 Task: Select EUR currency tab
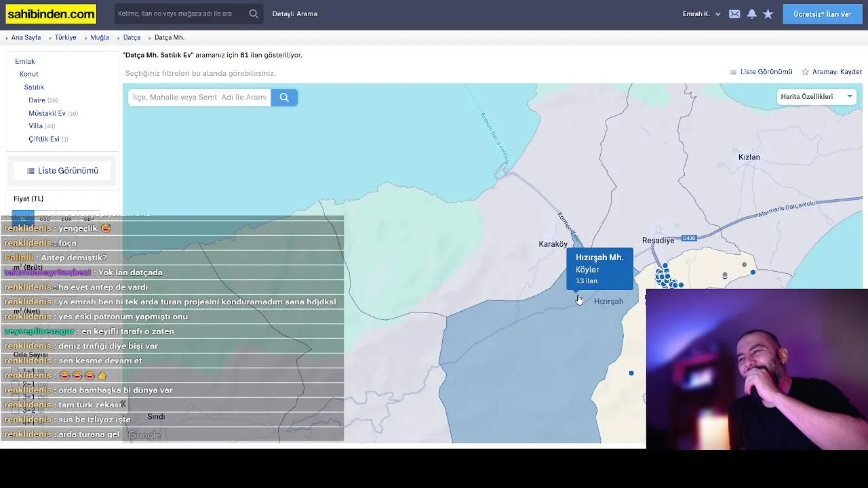[66, 218]
